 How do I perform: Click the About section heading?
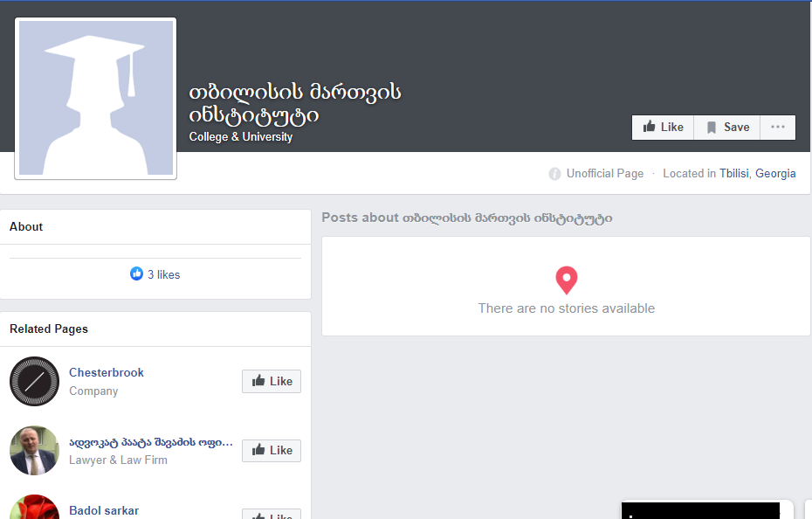pos(26,227)
